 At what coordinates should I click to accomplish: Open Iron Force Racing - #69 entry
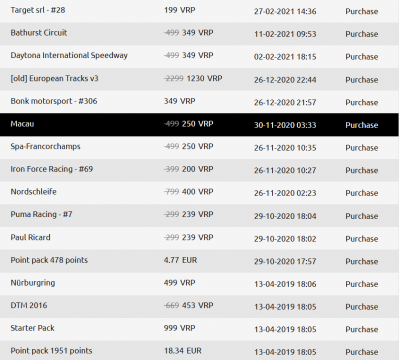[x=52, y=169]
